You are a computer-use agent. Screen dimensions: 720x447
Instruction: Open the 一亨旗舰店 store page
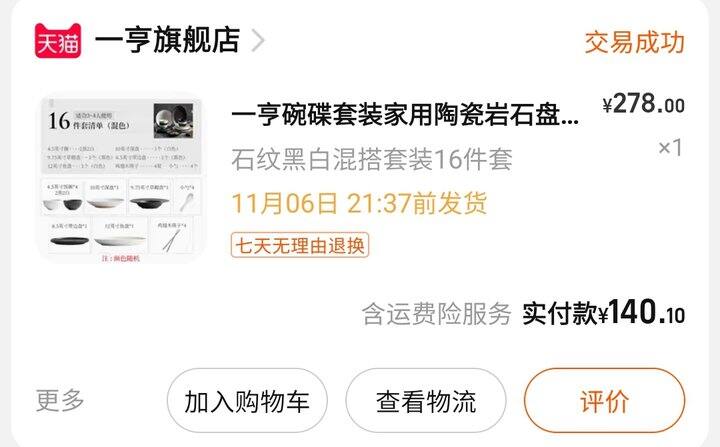[x=167, y=40]
